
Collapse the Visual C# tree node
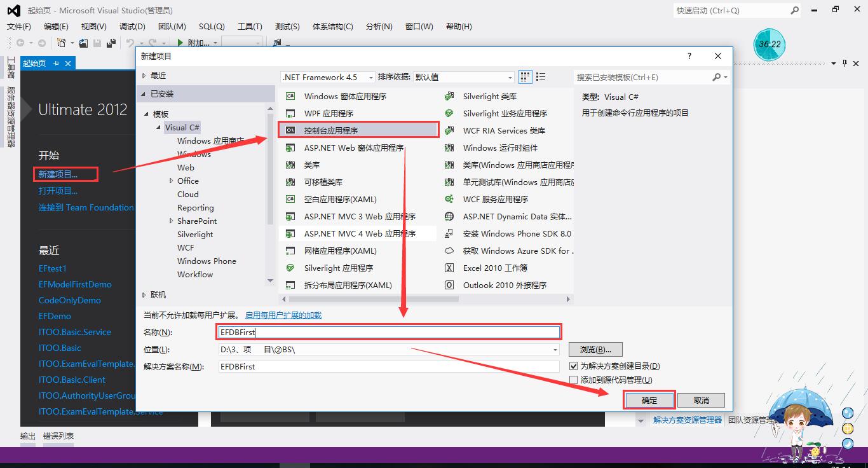[159, 127]
